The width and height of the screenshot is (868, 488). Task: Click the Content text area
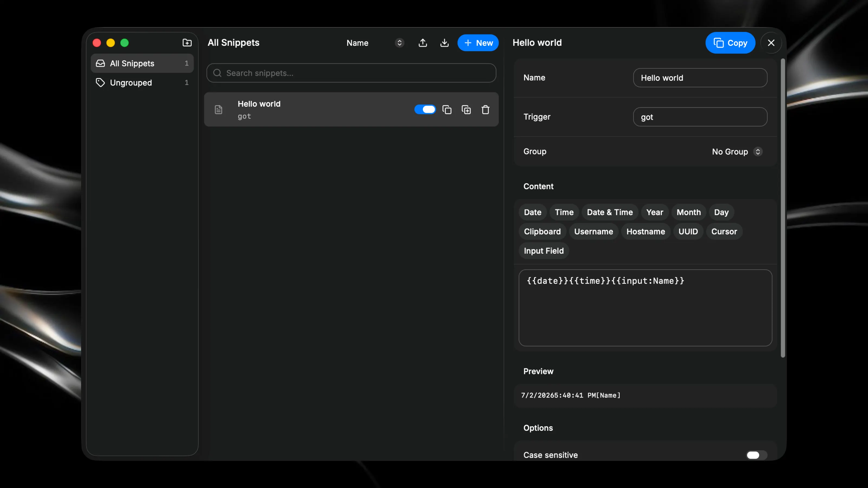645,307
